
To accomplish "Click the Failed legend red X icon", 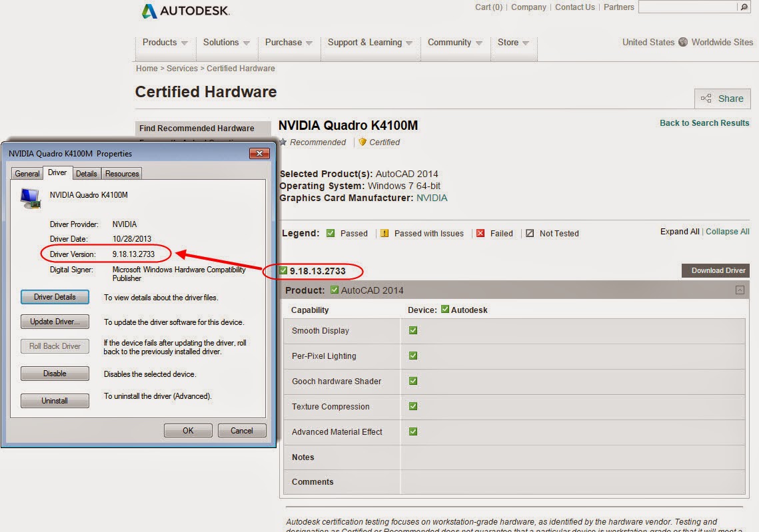I will [480, 233].
